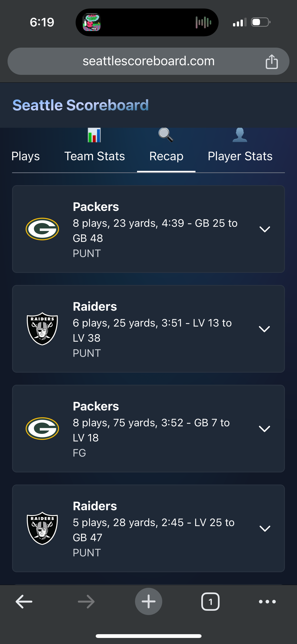Image resolution: width=297 pixels, height=644 pixels.
Task: Open a new tab with plus button
Action: pyautogui.click(x=149, y=601)
